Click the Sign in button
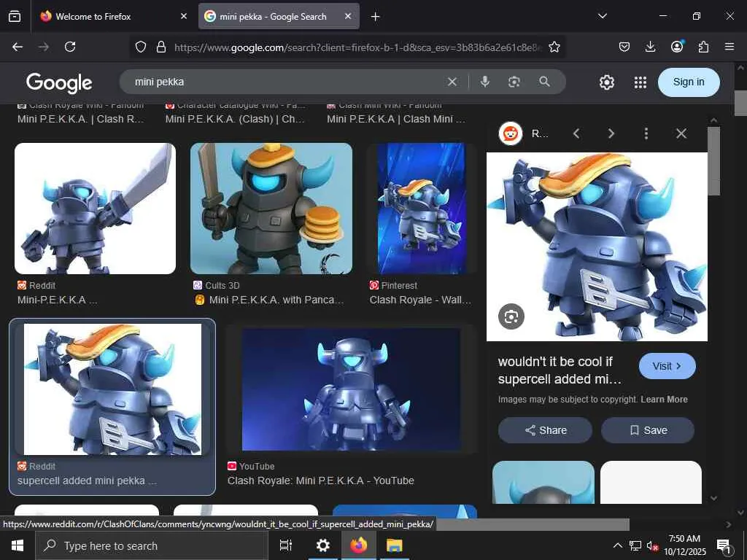This screenshot has width=747, height=560. point(689,82)
